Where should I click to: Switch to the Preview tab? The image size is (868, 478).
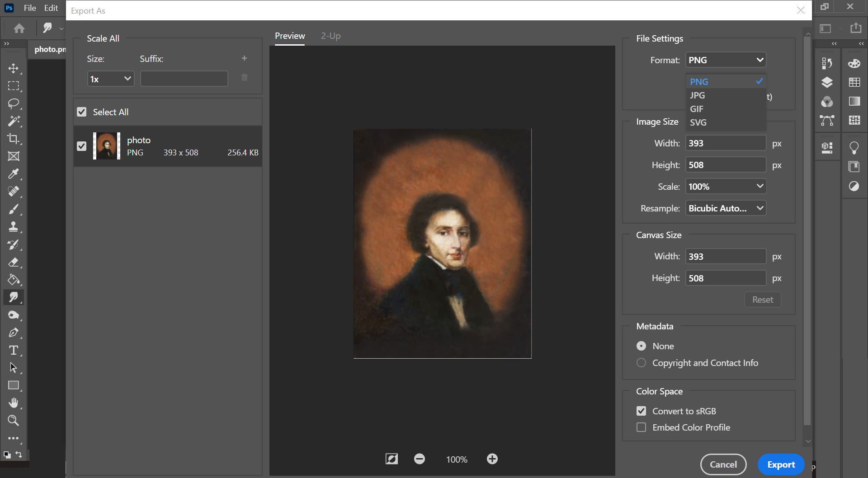(x=290, y=36)
